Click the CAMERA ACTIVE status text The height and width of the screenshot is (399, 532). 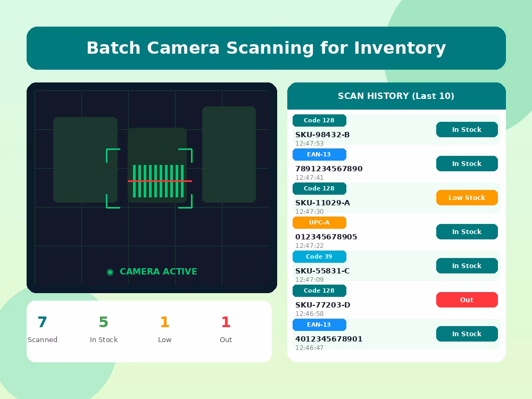click(x=159, y=272)
